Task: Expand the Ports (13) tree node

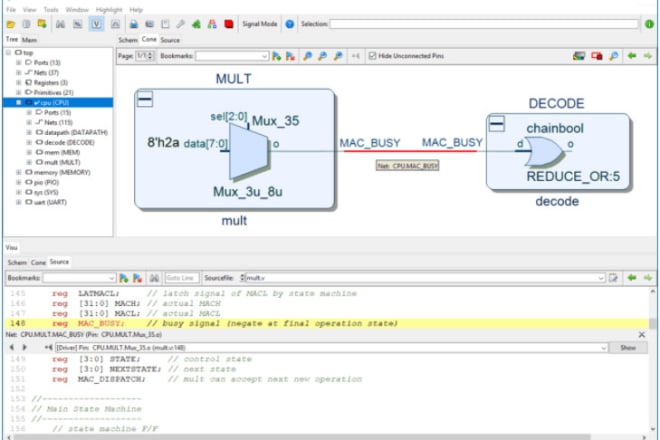Action: click(19, 62)
